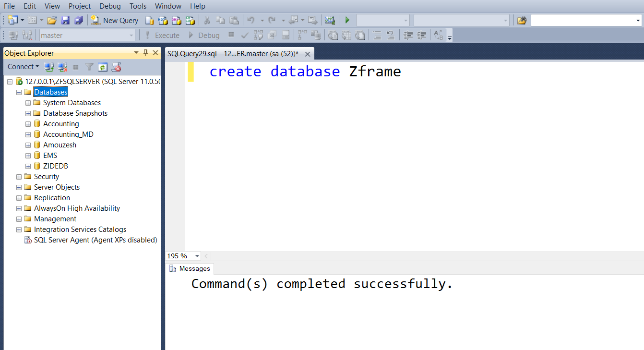Click the Paste clipboard icon

point(234,20)
